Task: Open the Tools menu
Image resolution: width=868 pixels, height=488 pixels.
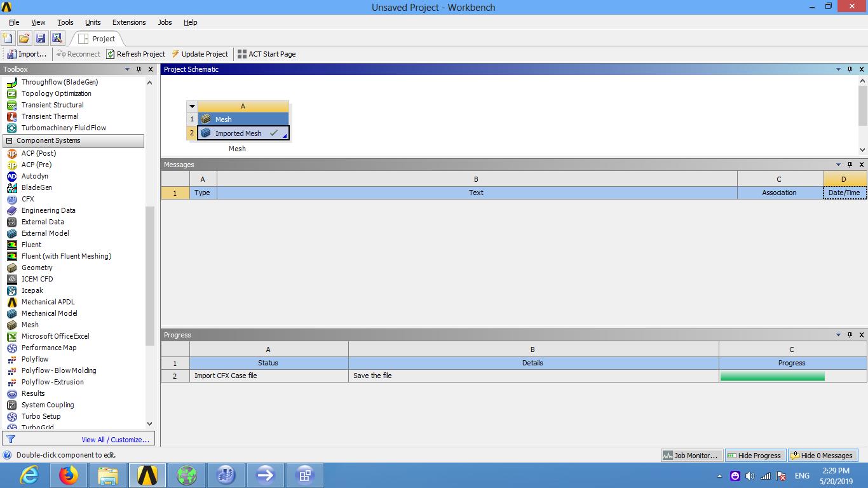Action: coord(65,22)
